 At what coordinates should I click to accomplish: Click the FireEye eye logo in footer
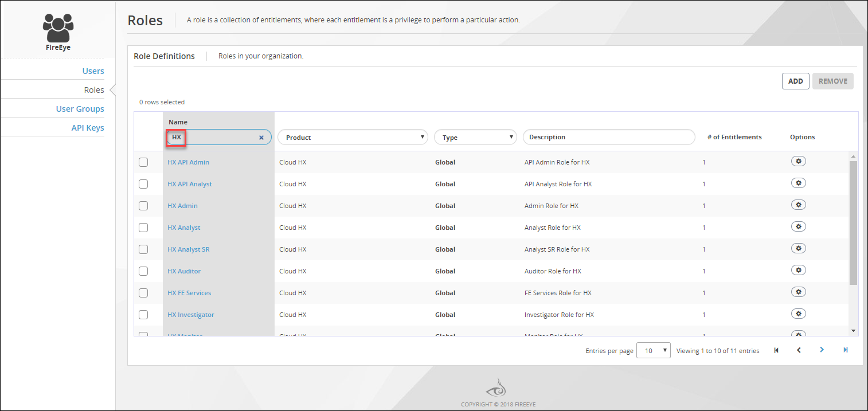pos(496,388)
